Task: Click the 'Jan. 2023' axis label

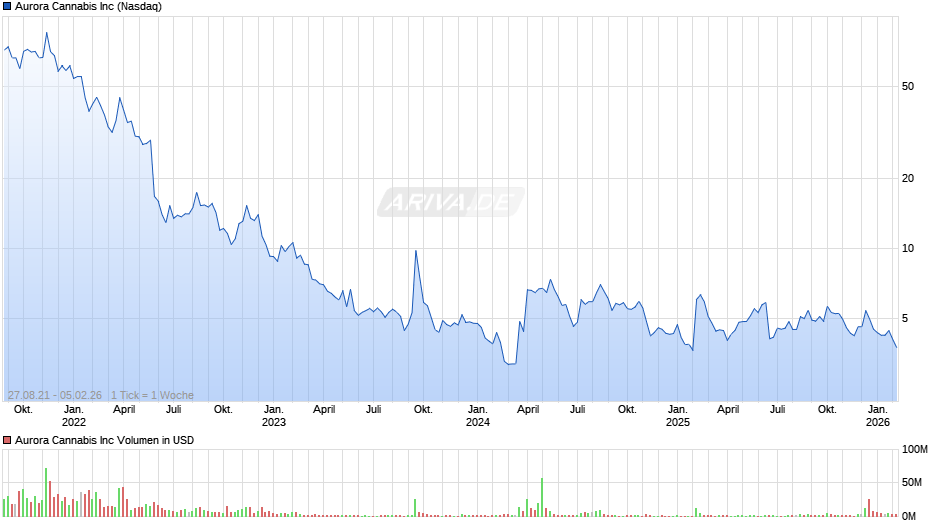Action: pos(274,416)
